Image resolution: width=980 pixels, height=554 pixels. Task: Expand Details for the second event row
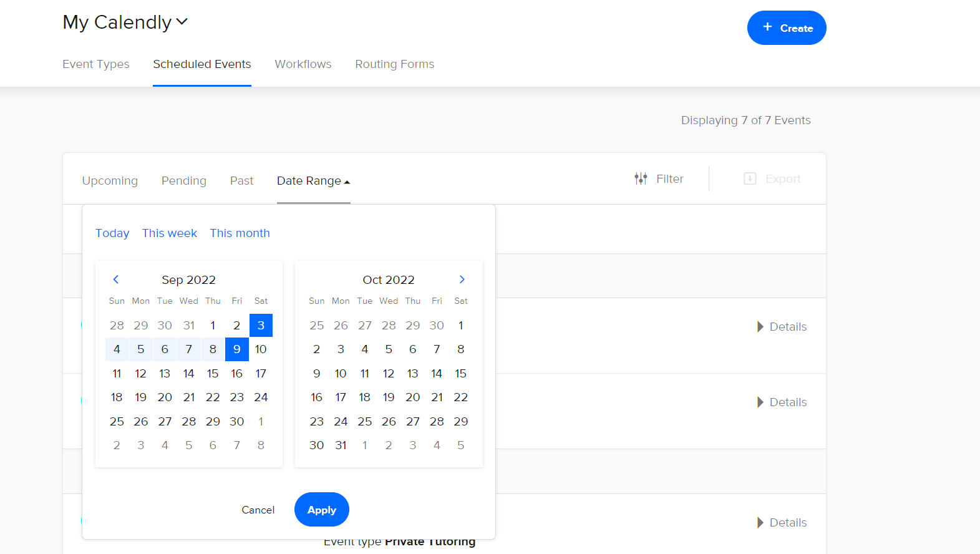782,402
